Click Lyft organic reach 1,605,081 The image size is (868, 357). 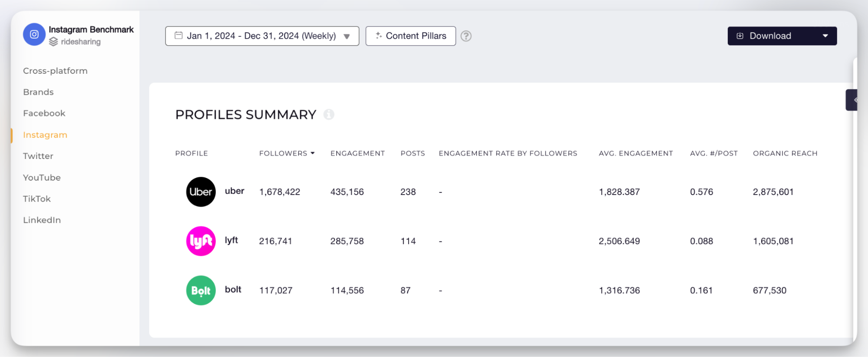tap(773, 241)
